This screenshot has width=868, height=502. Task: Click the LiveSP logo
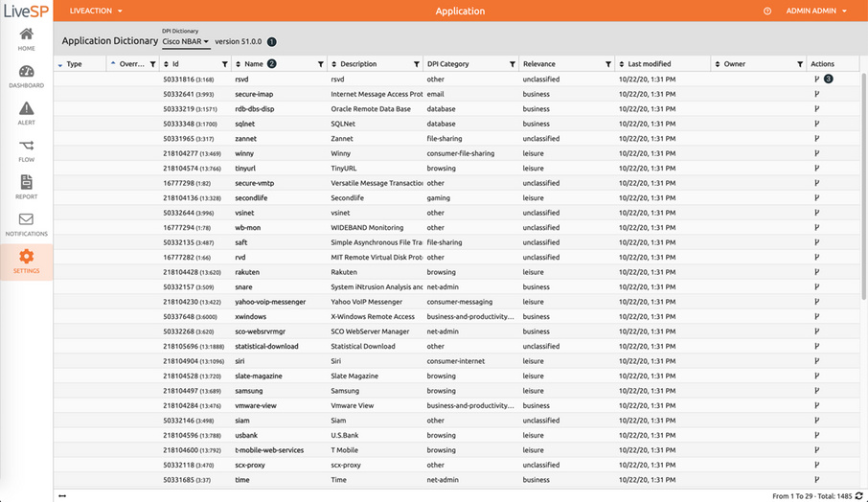point(26,11)
